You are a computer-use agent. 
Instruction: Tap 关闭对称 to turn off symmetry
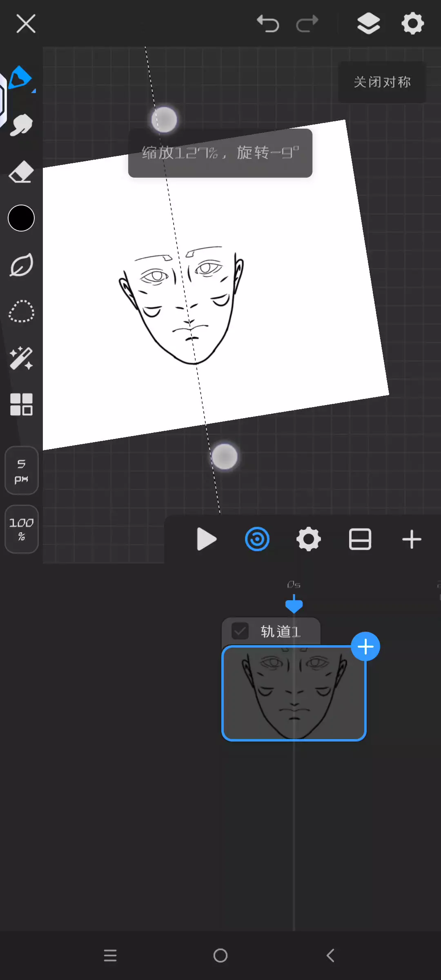382,82
